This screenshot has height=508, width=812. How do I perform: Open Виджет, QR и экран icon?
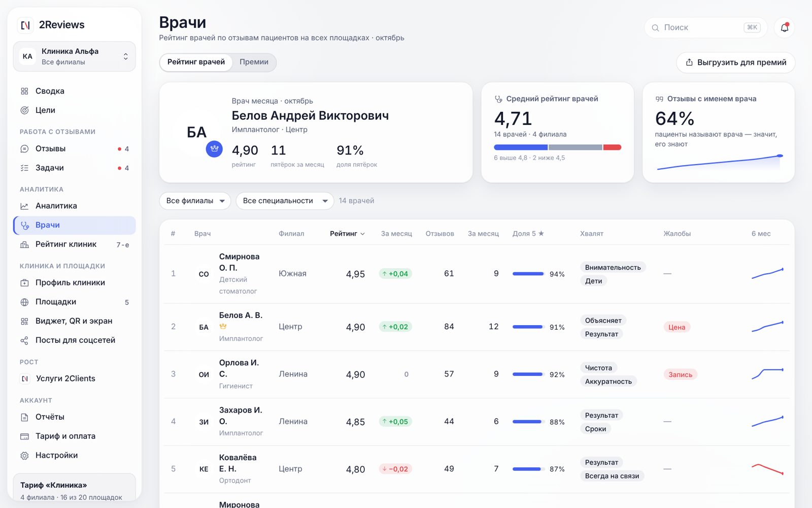pos(24,322)
